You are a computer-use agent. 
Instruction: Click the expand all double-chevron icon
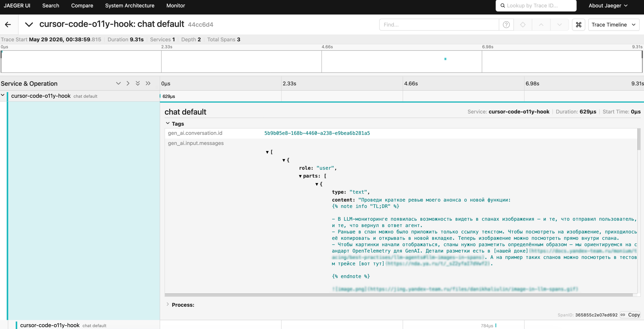click(138, 83)
